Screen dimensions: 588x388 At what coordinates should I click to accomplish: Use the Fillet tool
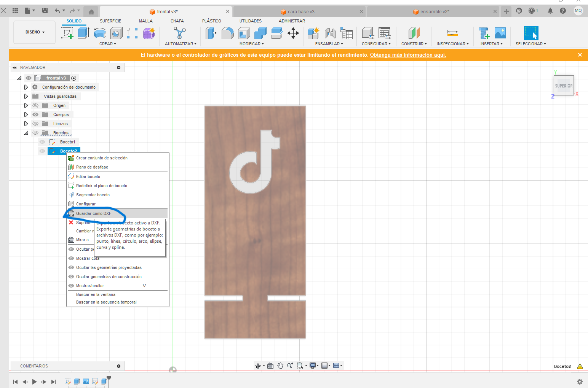pos(227,33)
